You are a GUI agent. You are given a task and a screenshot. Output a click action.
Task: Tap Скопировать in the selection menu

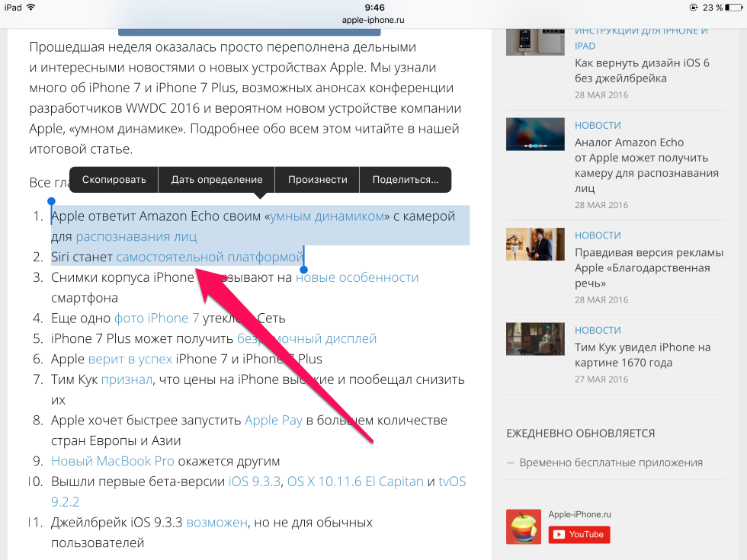tap(114, 180)
